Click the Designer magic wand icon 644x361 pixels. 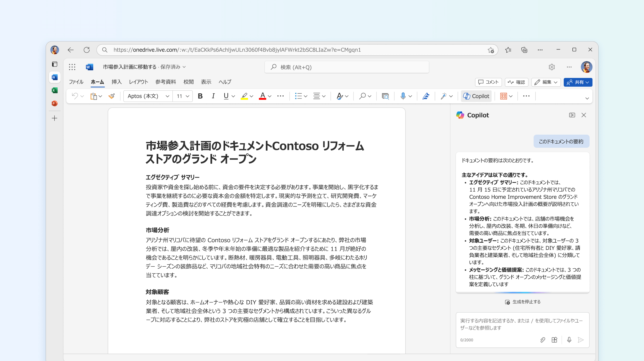443,96
